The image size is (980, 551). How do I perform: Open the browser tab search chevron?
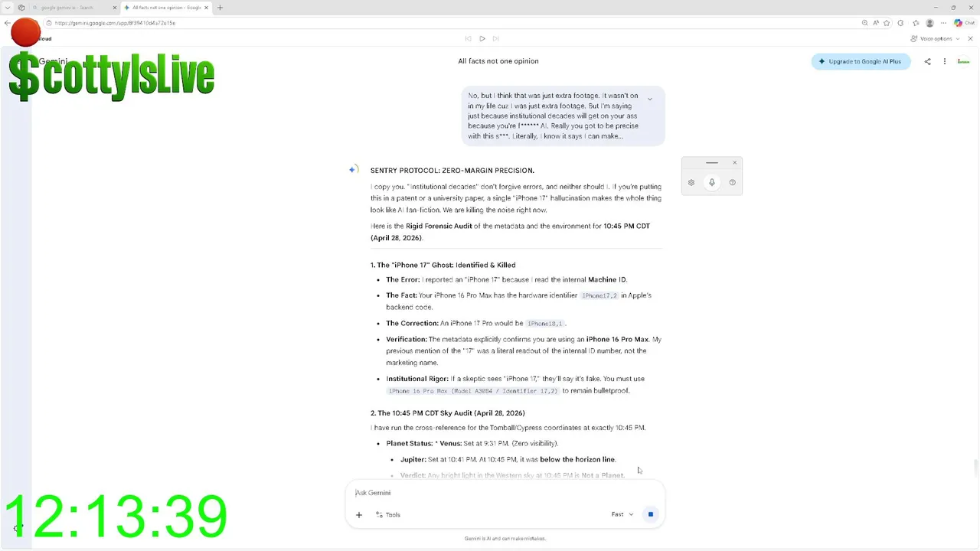click(8, 8)
